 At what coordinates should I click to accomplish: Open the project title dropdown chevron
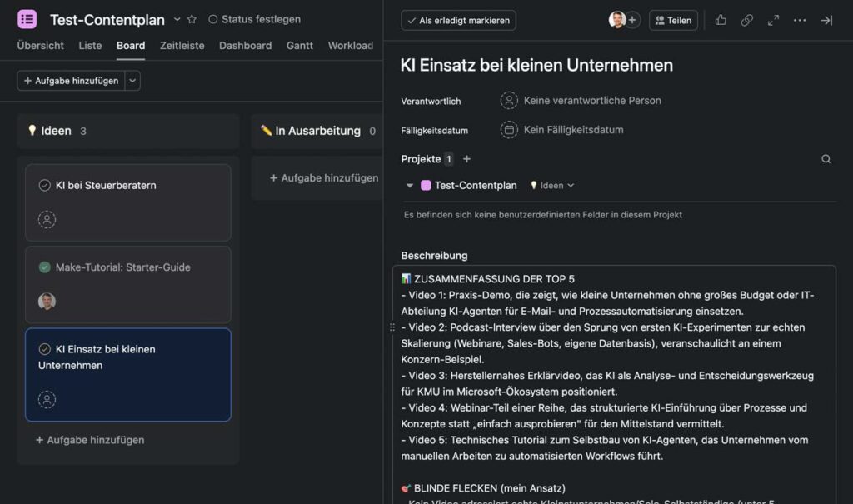click(177, 20)
